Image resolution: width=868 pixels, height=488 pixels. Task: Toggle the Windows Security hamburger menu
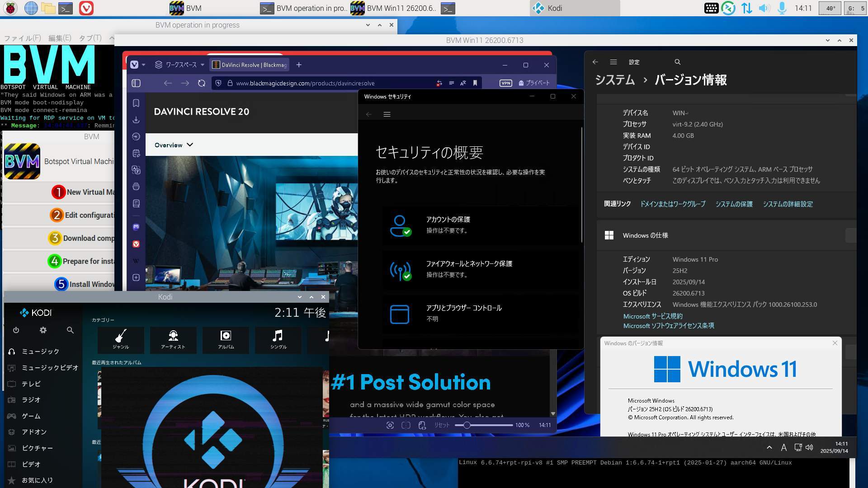coord(387,114)
